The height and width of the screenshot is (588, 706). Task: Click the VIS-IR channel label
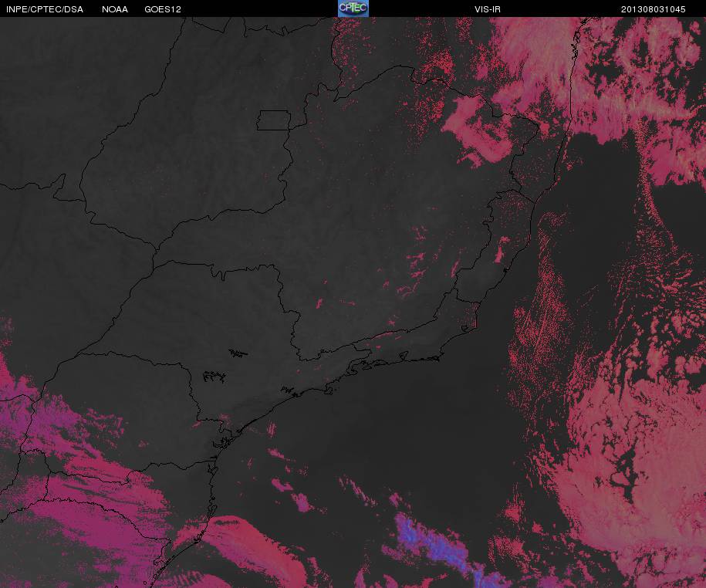487,9
